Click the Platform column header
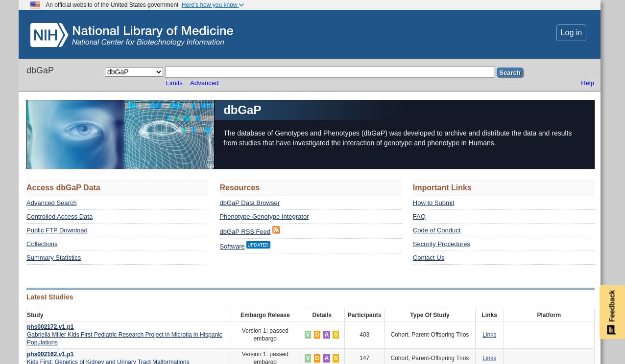This screenshot has width=625, height=364. [549, 315]
